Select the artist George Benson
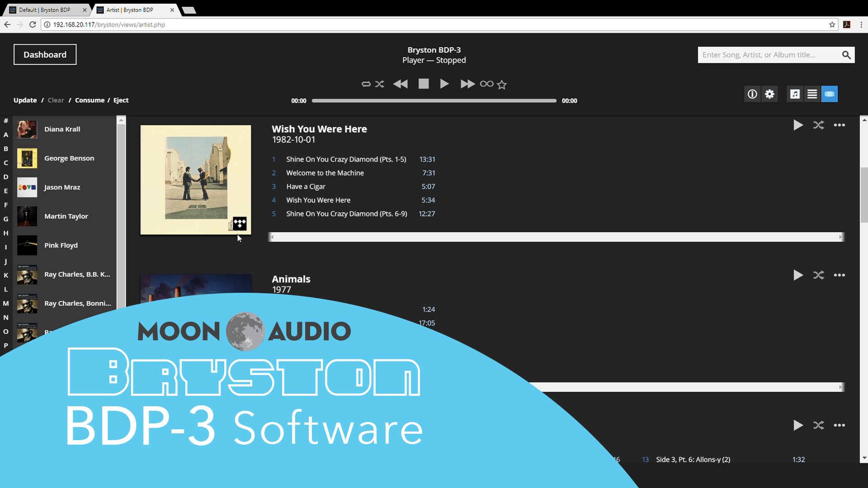Viewport: 868px width, 488px height. point(66,158)
